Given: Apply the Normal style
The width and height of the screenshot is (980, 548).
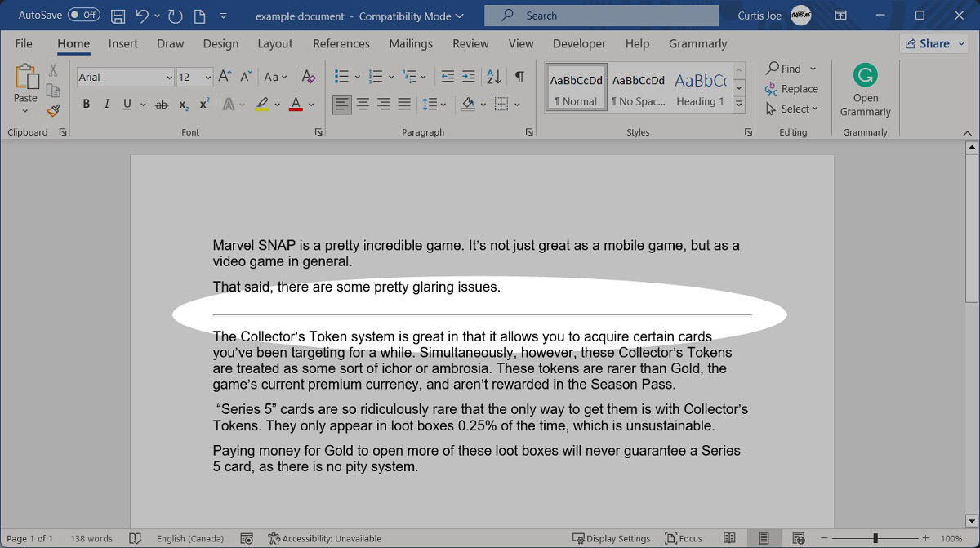Looking at the screenshot, I should 576,87.
